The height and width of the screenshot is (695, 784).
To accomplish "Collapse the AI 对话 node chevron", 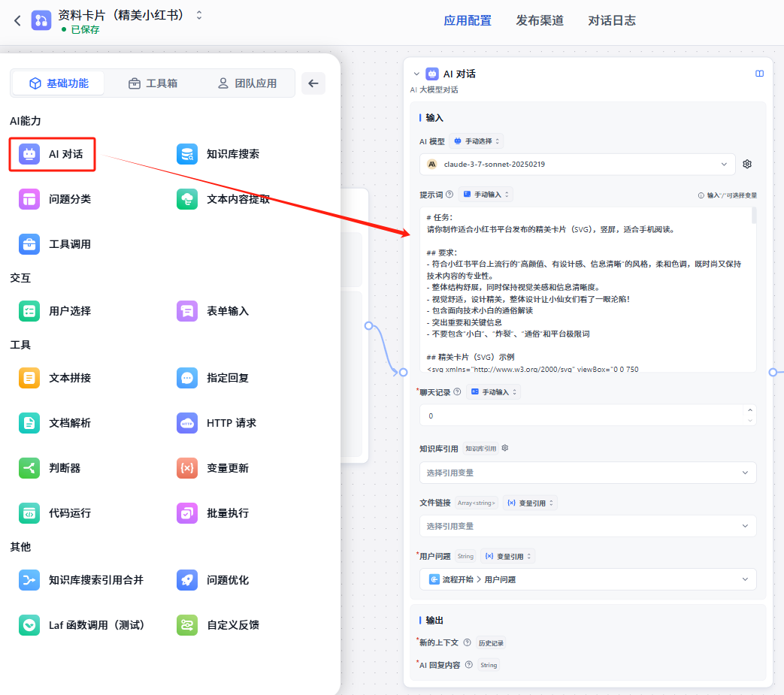I will click(x=416, y=74).
